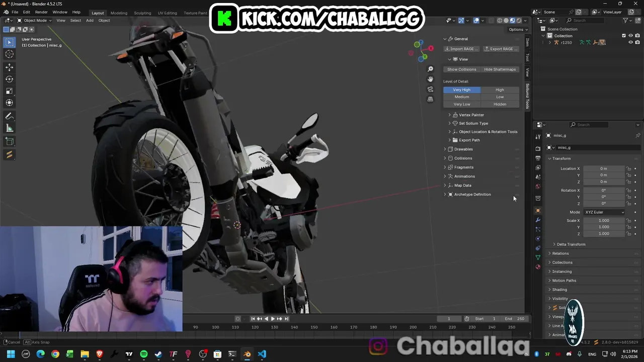The width and height of the screenshot is (644, 362).
Task: Open the Output properties tab icon
Action: coord(538,158)
